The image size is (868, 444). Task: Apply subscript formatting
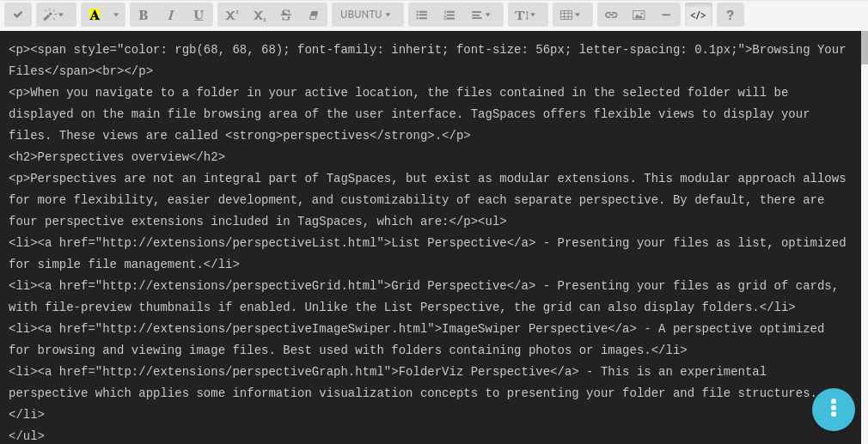tap(260, 15)
